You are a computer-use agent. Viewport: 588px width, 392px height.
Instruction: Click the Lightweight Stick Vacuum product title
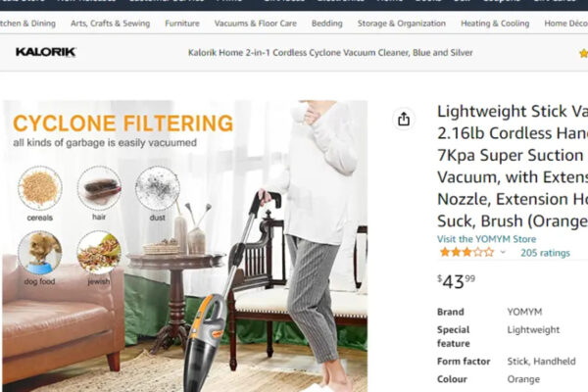click(513, 166)
